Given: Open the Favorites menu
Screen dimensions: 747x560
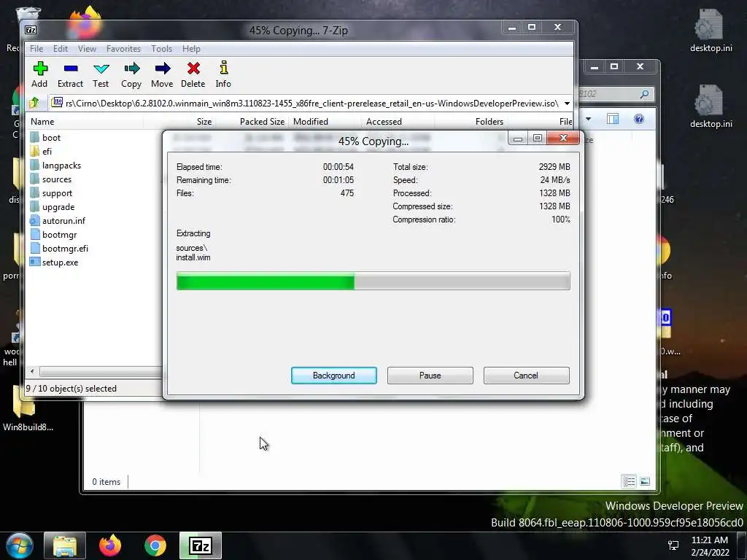Looking at the screenshot, I should click(123, 49).
